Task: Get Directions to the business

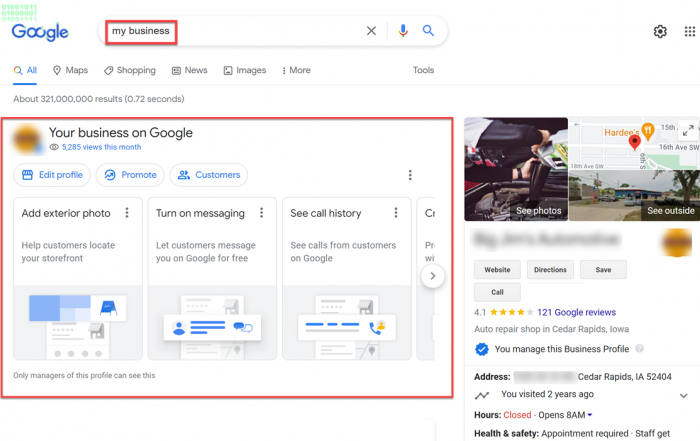Action: [550, 270]
